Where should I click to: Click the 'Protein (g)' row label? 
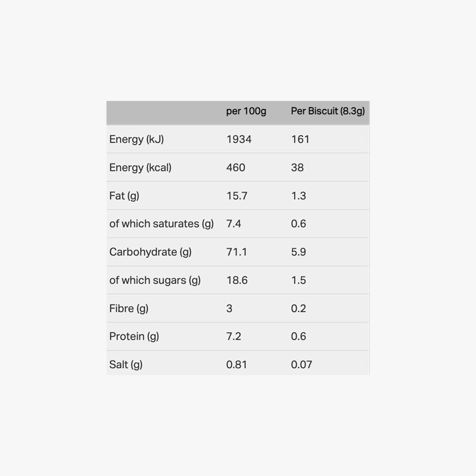[134, 337]
